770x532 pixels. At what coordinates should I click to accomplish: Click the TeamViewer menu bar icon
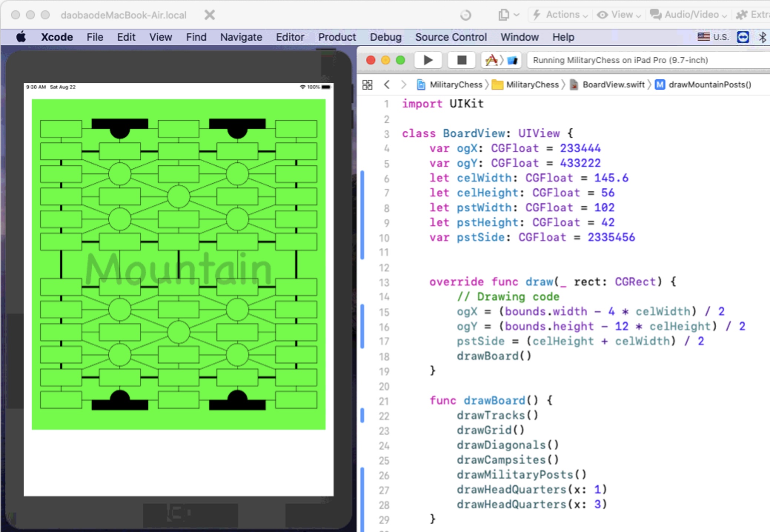(x=743, y=37)
